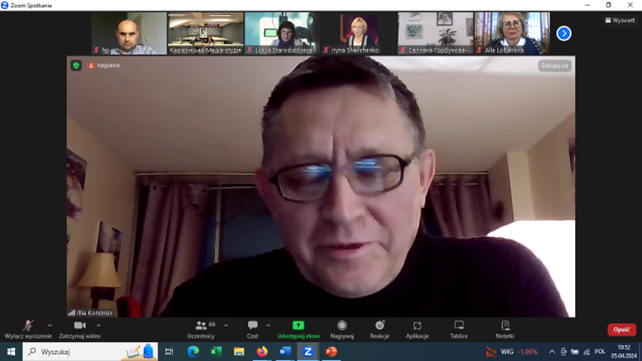
Task: Toggle microphone with Wyłącz wyciszenie
Action: click(x=28, y=329)
